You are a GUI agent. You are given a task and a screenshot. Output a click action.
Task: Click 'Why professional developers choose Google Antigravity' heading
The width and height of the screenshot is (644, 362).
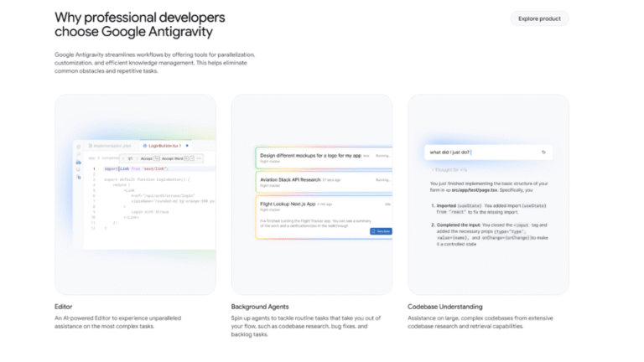[x=140, y=24]
